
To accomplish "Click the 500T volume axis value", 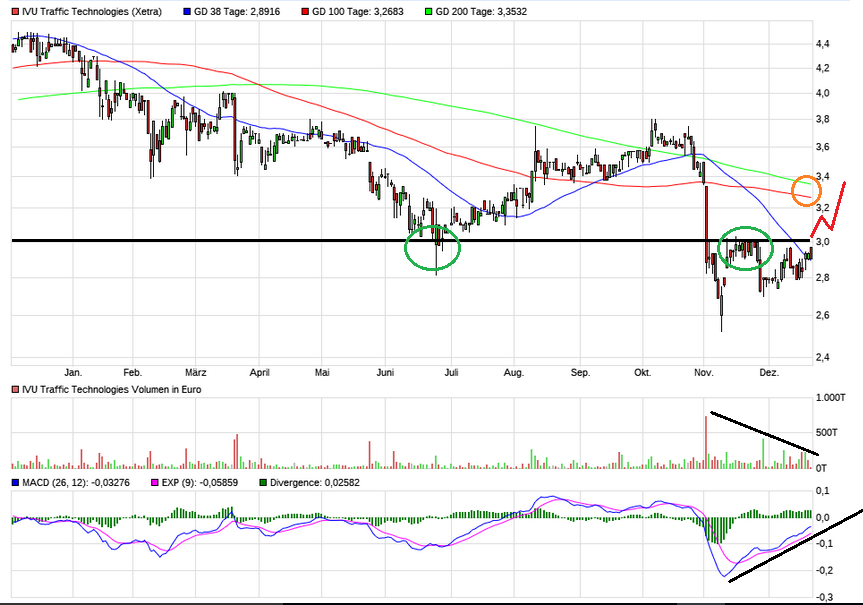I will (827, 433).
